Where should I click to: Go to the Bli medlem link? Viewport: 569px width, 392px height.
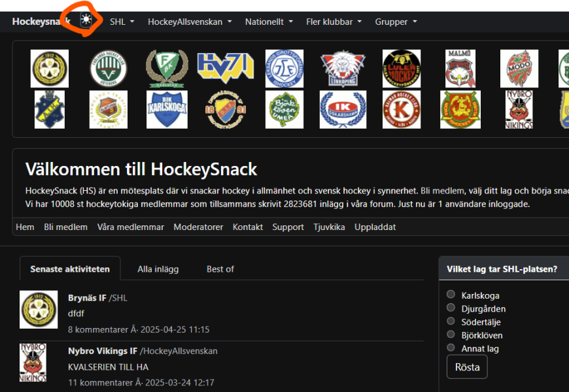tap(65, 227)
